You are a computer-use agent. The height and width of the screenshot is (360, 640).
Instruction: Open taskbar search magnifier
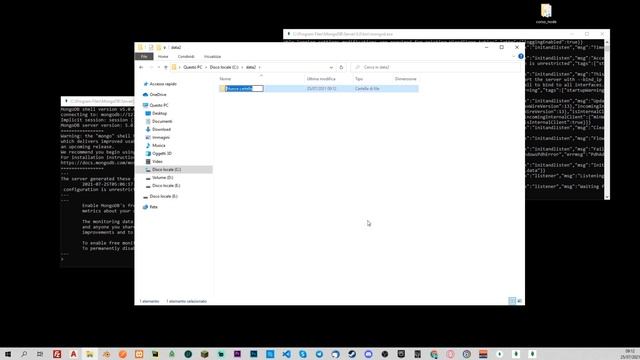click(24, 354)
